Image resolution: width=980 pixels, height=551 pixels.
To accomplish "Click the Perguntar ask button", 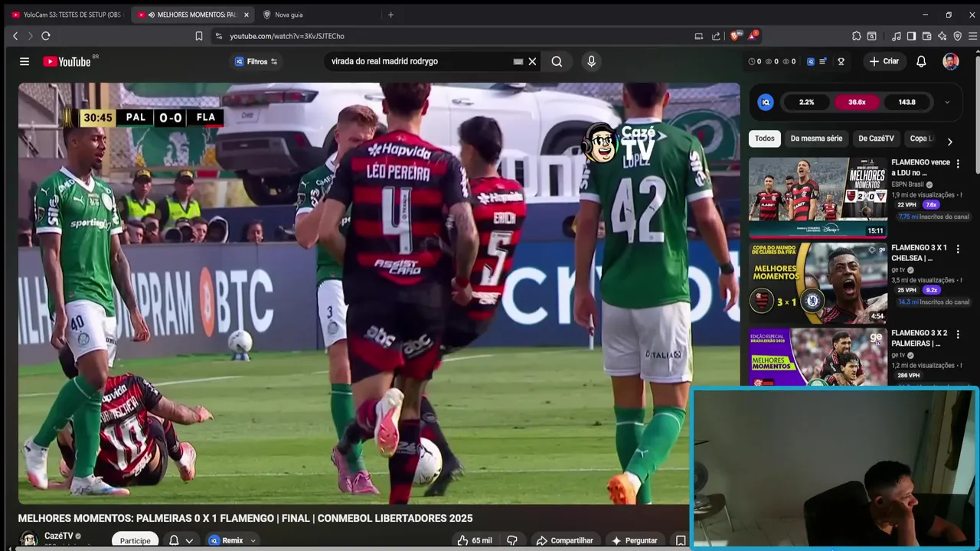I will click(634, 540).
